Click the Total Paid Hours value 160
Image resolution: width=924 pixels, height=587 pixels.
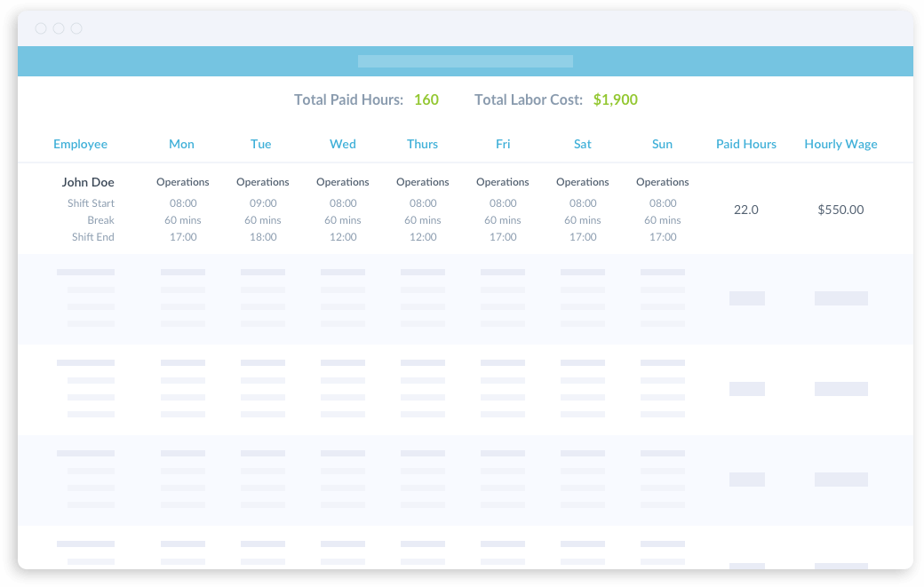tap(426, 99)
